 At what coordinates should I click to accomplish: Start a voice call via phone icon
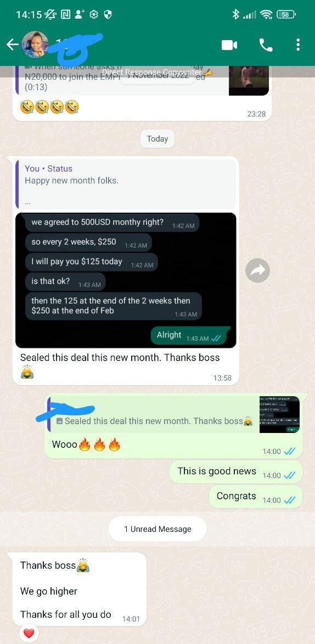coord(266,45)
